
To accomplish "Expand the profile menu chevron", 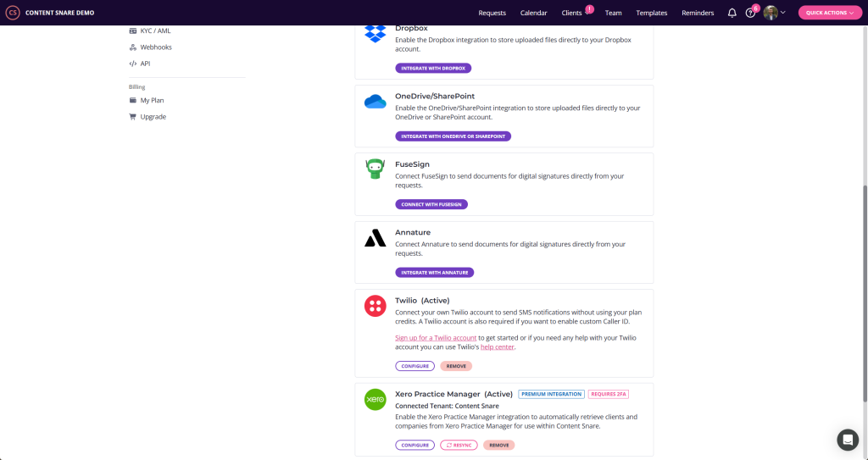I will [x=782, y=13].
